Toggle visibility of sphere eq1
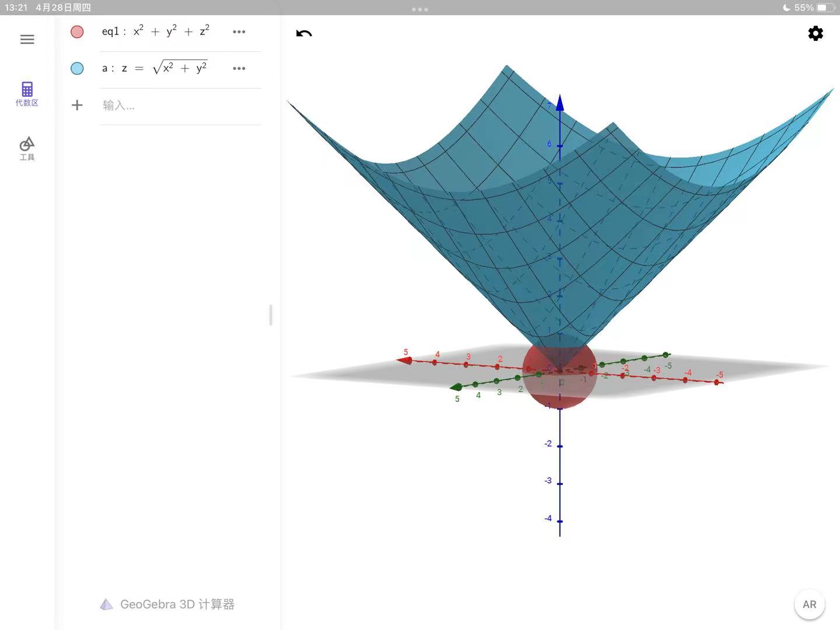This screenshot has width=840, height=630. pos(77,32)
